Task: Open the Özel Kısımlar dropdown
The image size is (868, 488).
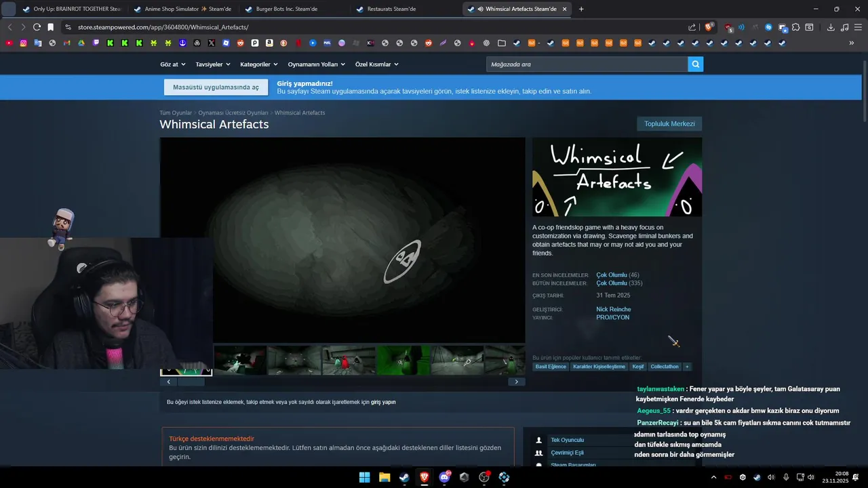Action: (x=377, y=64)
